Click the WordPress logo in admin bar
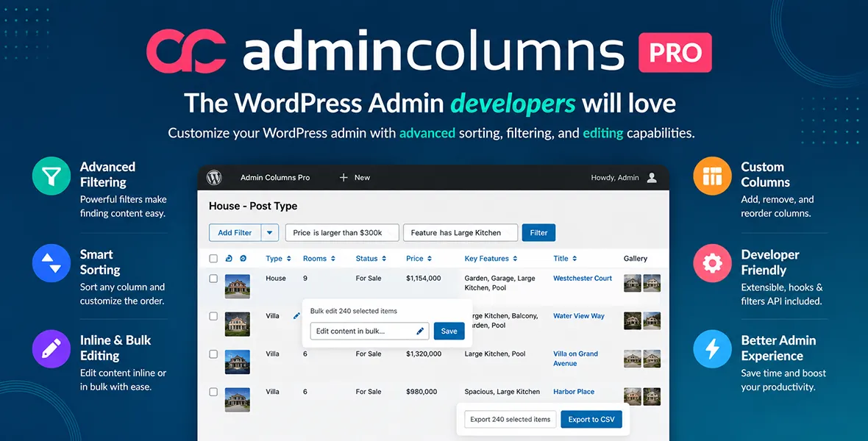Viewport: 868px width, 441px height. tap(213, 178)
